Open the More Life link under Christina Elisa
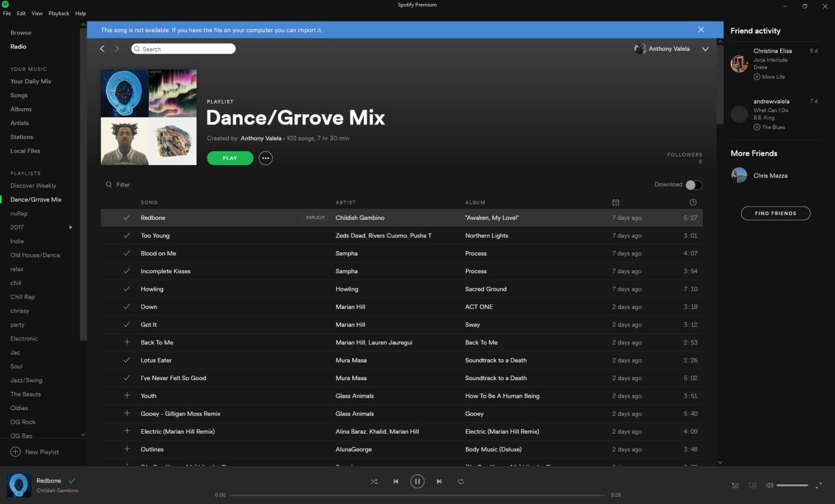835x504 pixels. point(773,77)
